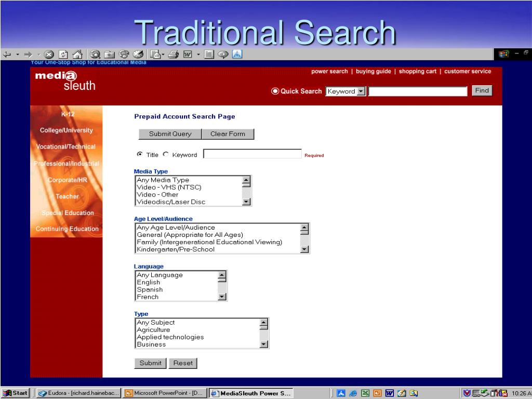Click the blue A icon in browser toolbar

coord(237,54)
